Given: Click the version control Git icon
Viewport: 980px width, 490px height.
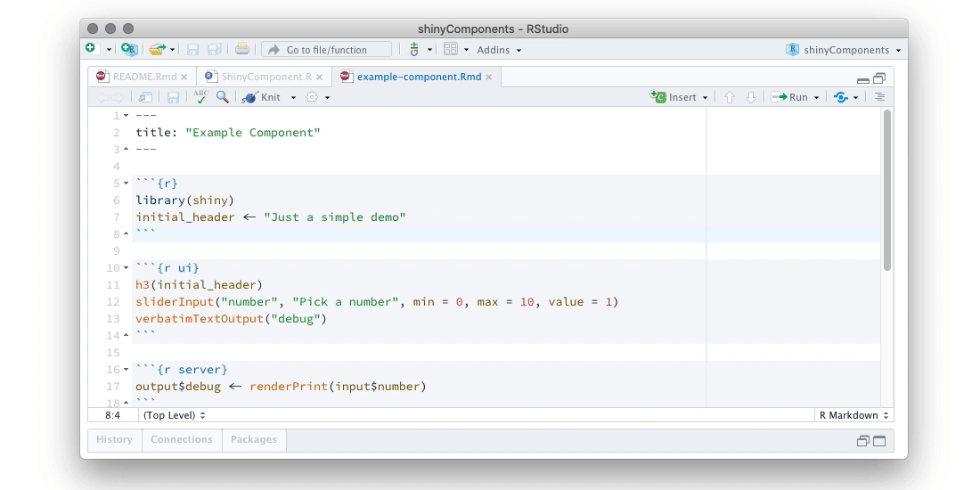Looking at the screenshot, I should pos(413,49).
